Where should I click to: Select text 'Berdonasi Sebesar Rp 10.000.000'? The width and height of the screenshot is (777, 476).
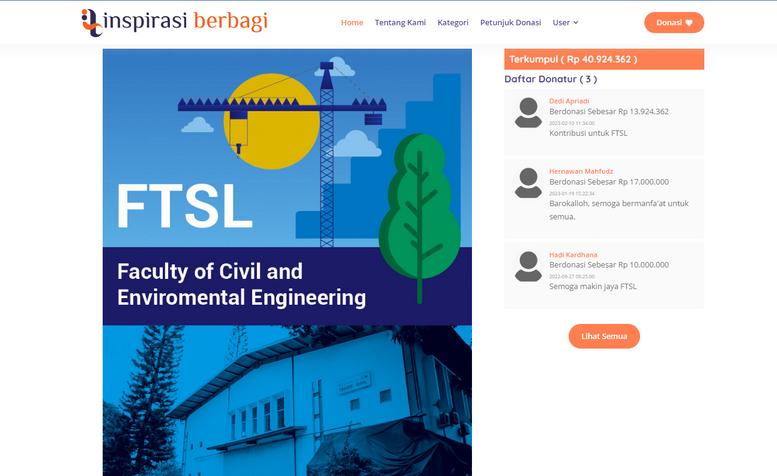[x=609, y=265]
